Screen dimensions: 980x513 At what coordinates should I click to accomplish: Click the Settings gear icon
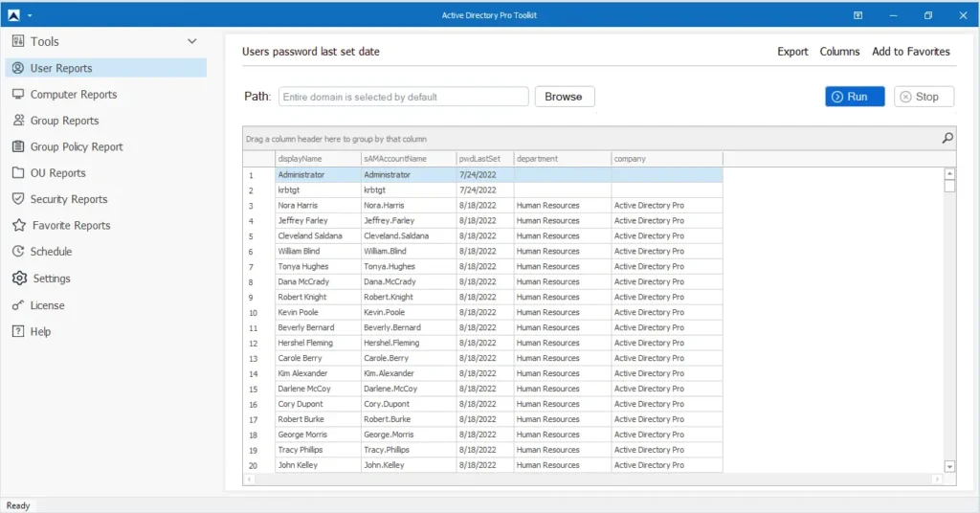[x=19, y=279]
